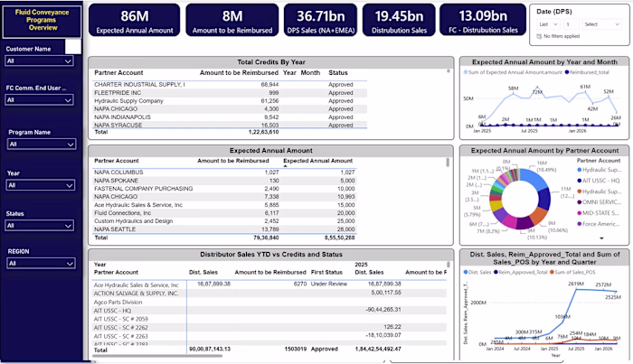Select the FASTENAL COMPANY PURCHASING row

click(x=224, y=189)
